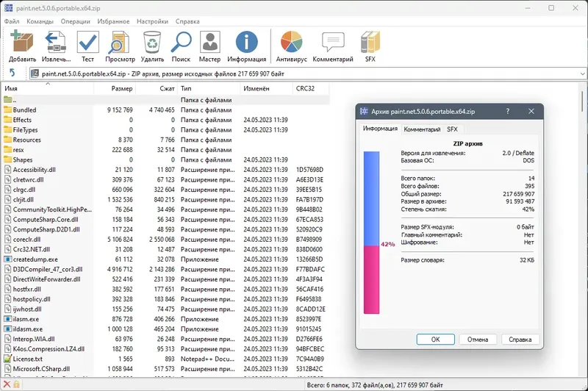Viewport: 588px width, 391px height.
Task: Open the Файл menu
Action: click(x=12, y=21)
